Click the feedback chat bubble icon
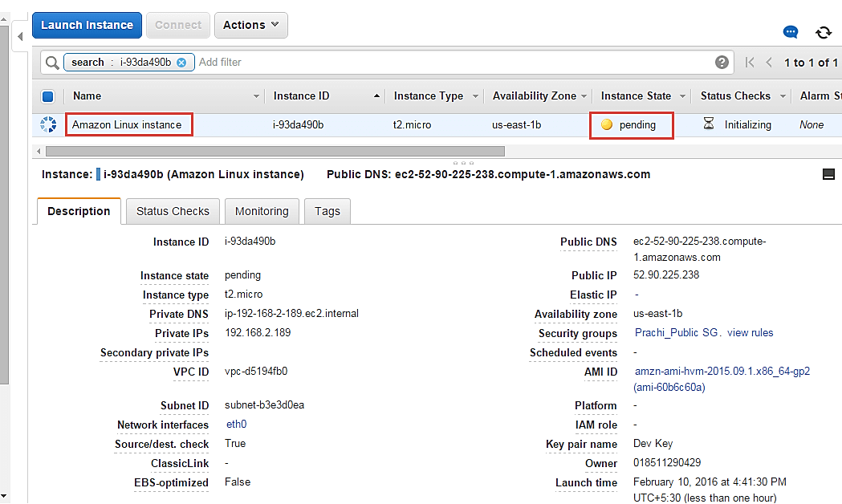842x504 pixels. (791, 32)
